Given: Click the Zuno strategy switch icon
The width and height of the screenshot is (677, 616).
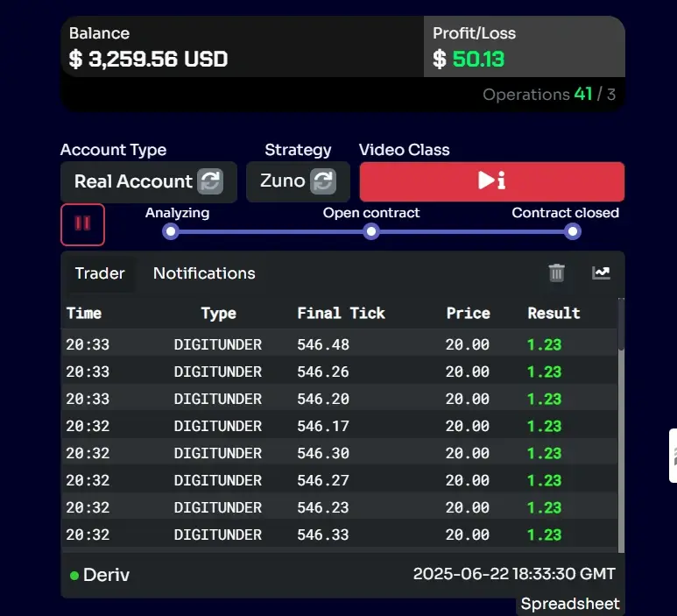Looking at the screenshot, I should 323,181.
